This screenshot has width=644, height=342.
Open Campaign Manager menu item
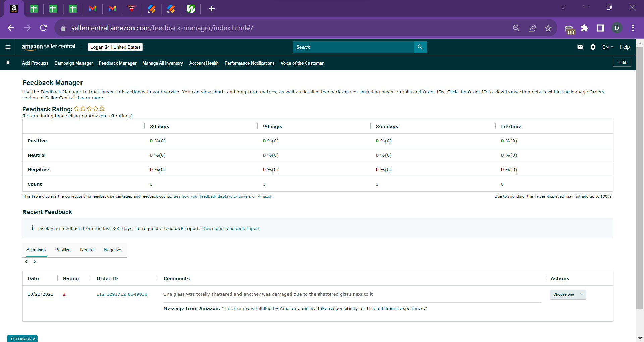click(x=73, y=63)
